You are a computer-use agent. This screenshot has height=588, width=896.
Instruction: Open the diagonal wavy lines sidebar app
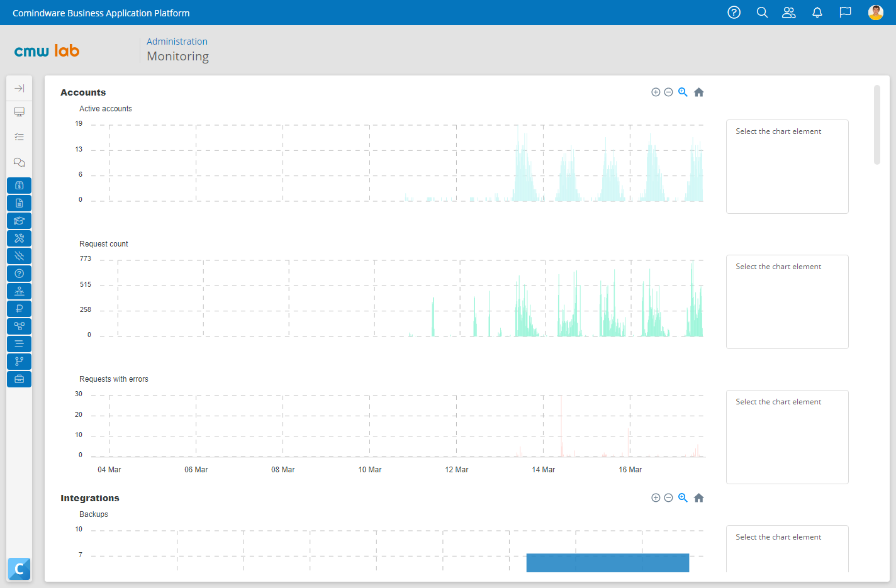tap(20, 256)
